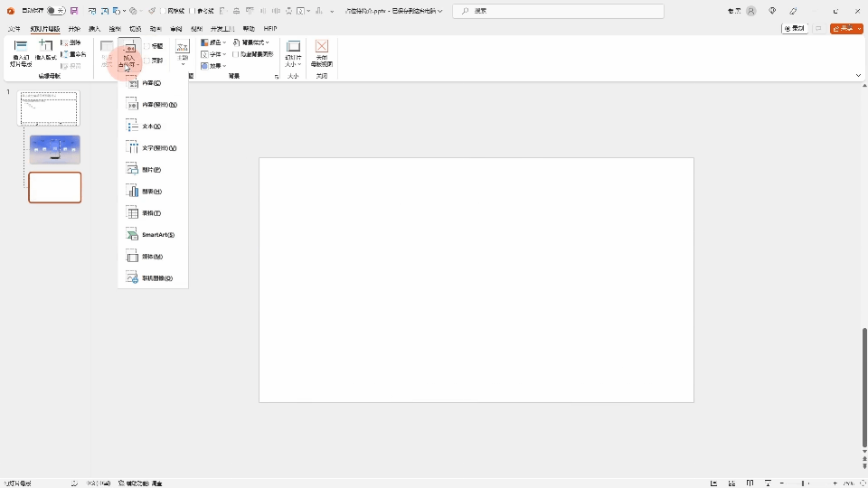Click Delete in Edit Master group
The height and width of the screenshot is (488, 868).
pyautogui.click(x=71, y=42)
